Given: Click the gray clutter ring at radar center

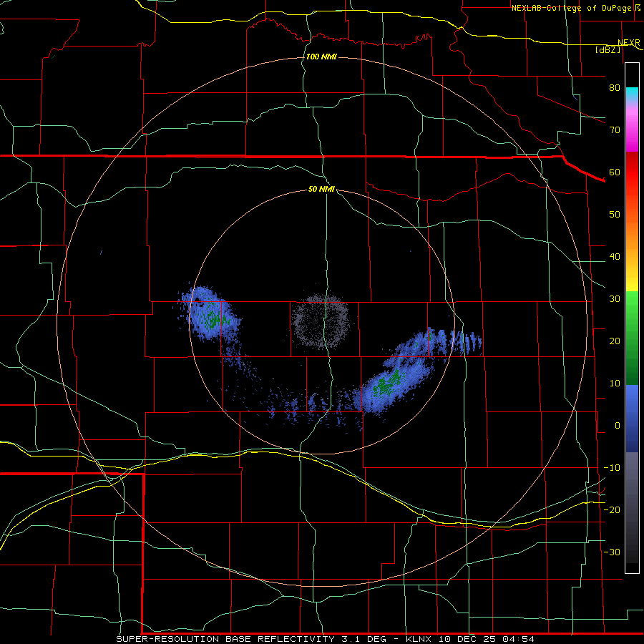Looking at the screenshot, I should 321,321.
